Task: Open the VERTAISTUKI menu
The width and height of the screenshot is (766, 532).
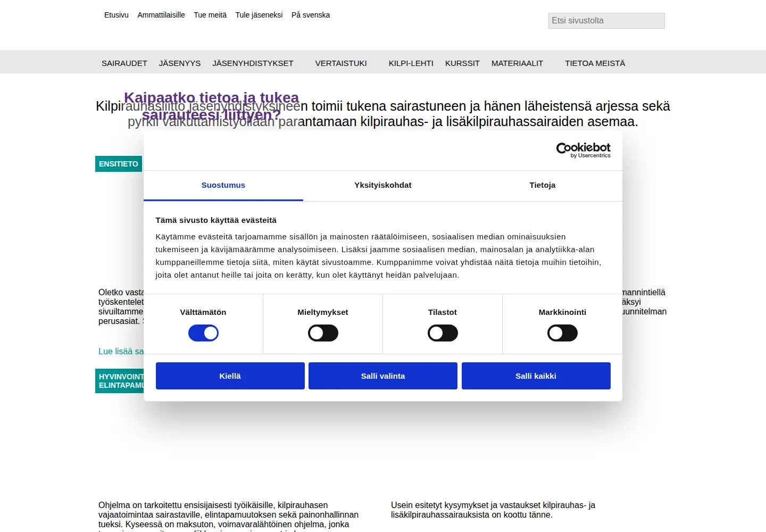Action: [341, 63]
